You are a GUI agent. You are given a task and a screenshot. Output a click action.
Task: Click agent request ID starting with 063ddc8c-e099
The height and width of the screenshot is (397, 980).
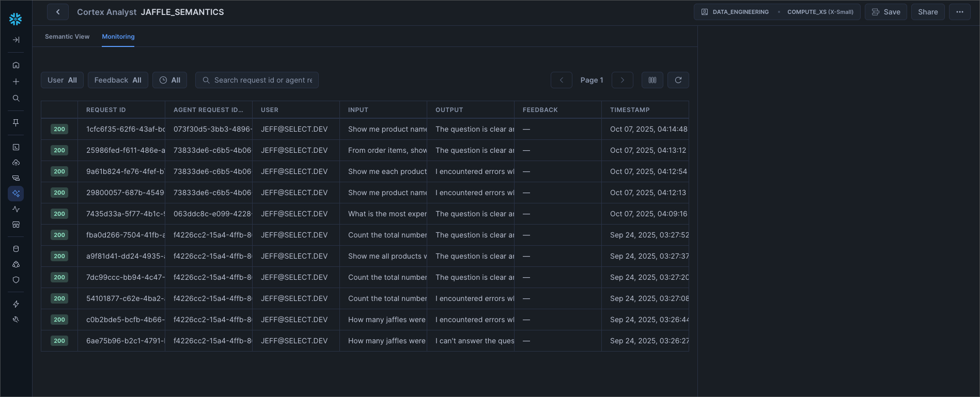(213, 214)
